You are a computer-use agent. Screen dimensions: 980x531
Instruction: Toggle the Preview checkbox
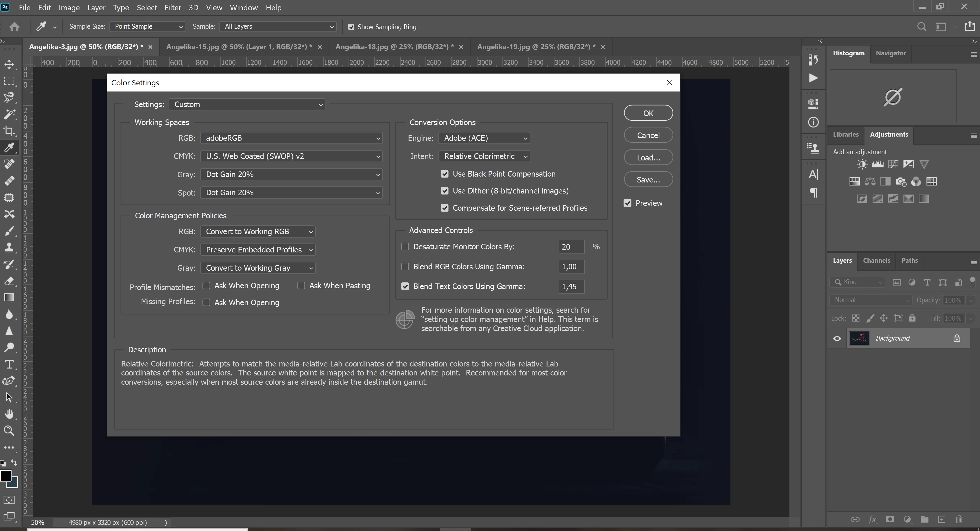(627, 203)
